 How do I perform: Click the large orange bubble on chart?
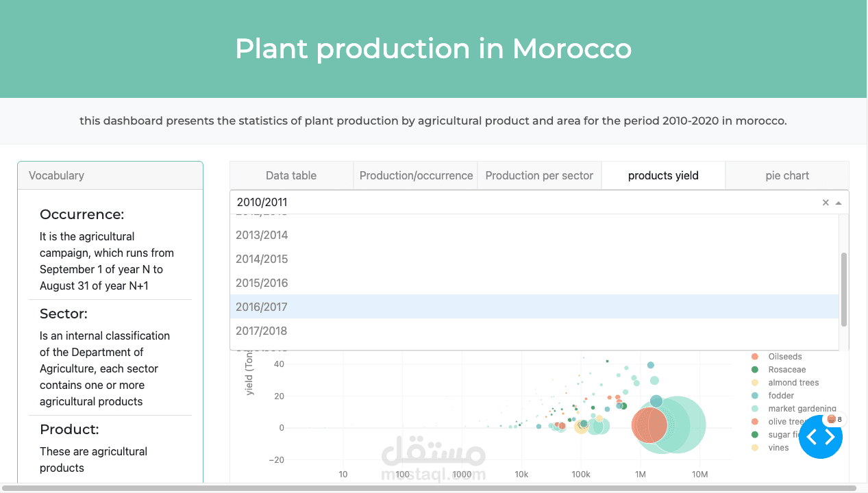(x=648, y=425)
